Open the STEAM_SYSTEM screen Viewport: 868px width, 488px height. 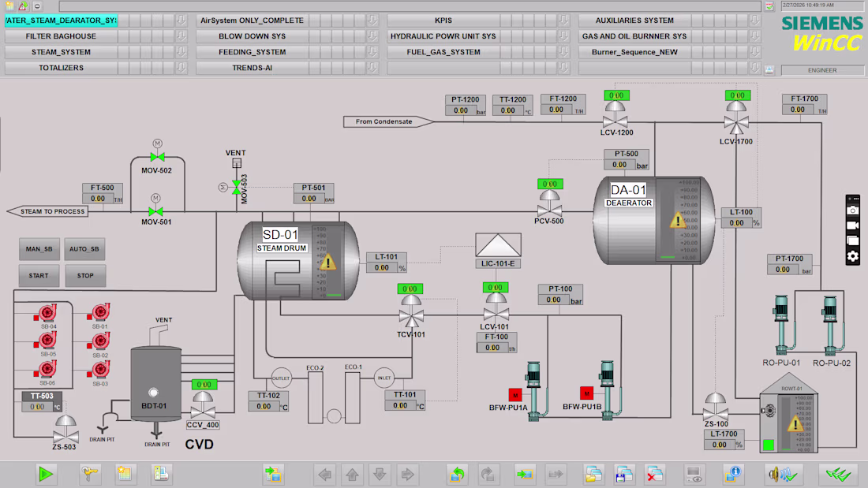tap(61, 52)
